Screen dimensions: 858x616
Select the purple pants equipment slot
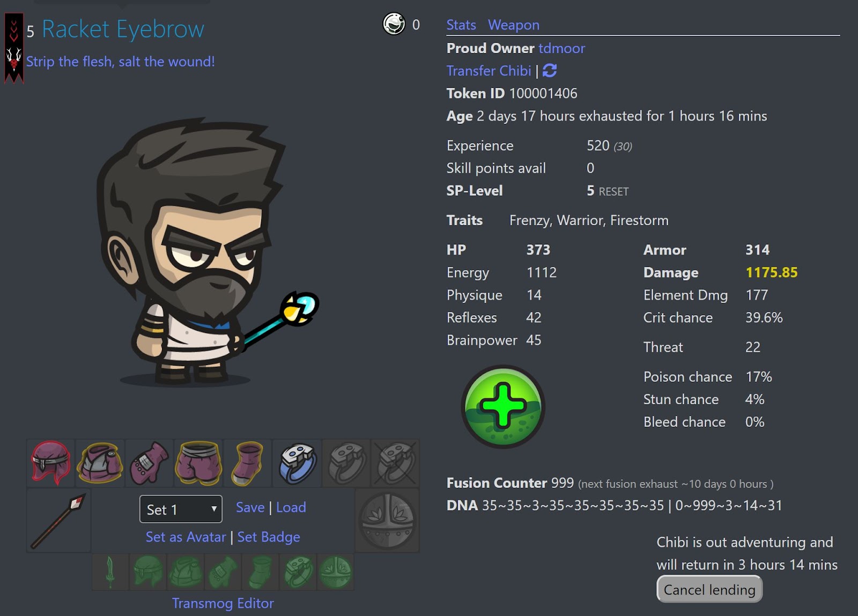[198, 463]
